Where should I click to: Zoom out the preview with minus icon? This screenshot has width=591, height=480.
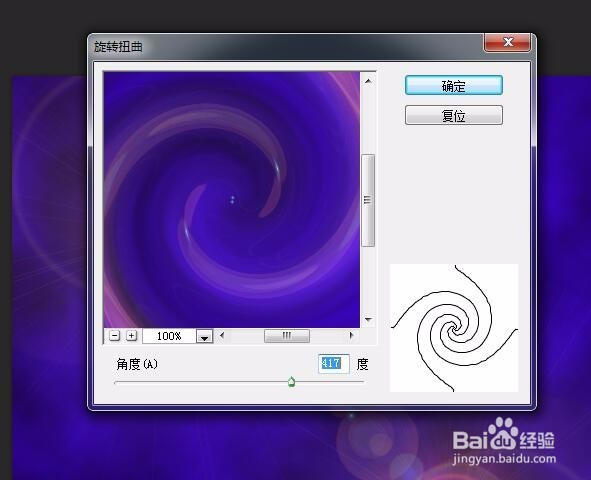pos(115,335)
